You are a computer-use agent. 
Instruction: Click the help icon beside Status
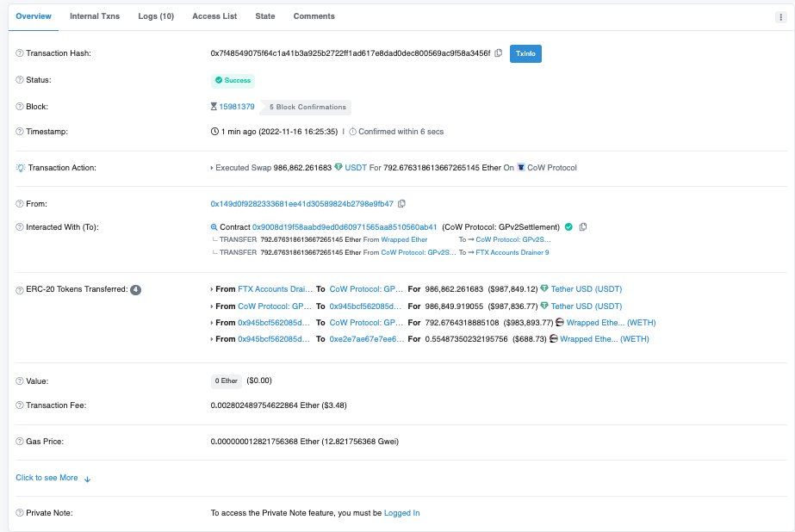click(x=20, y=80)
